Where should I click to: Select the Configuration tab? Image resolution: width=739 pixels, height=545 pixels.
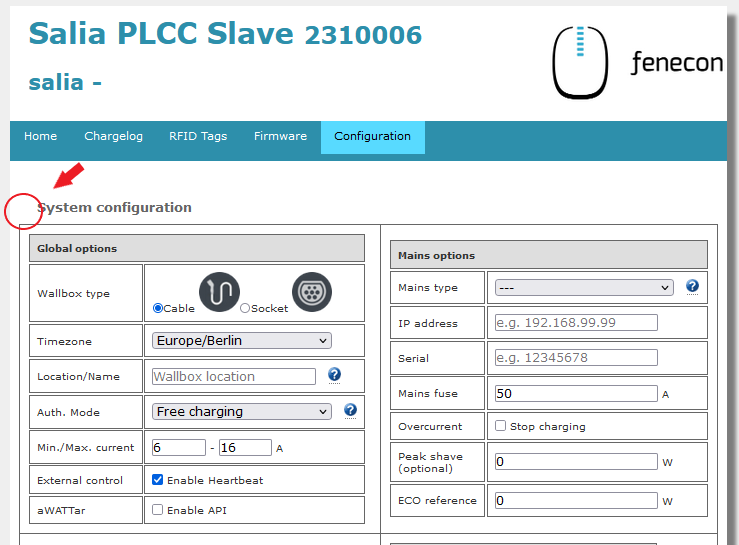[x=372, y=137]
